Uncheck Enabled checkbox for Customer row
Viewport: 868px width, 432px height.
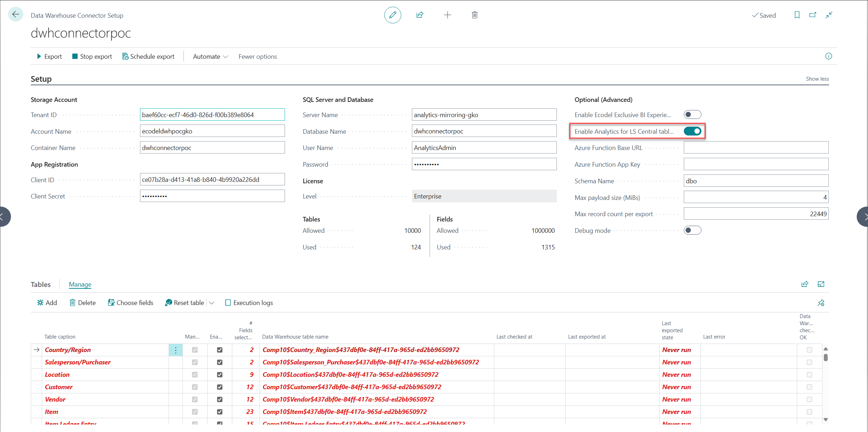click(x=220, y=387)
